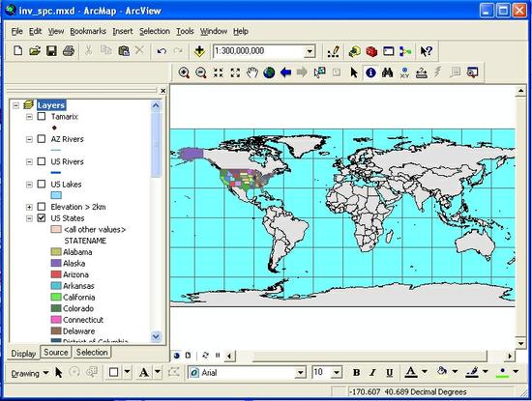The height and width of the screenshot is (401, 532).
Task: Enable the Tamarix layer checkbox
Action: coord(42,116)
